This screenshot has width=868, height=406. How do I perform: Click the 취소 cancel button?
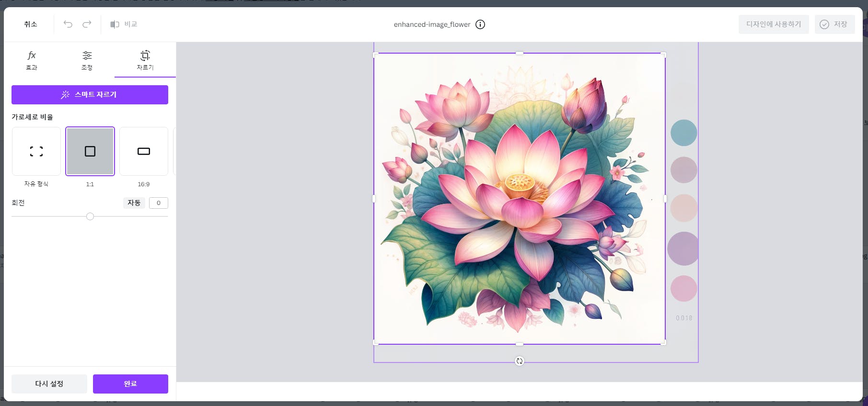pos(31,24)
